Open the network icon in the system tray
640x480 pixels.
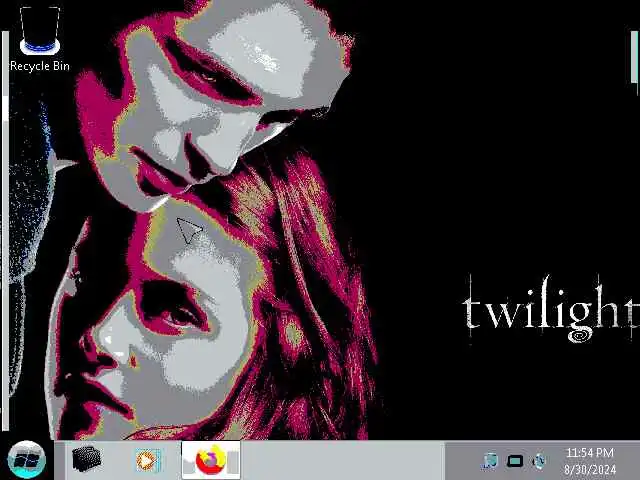[x=490, y=461]
